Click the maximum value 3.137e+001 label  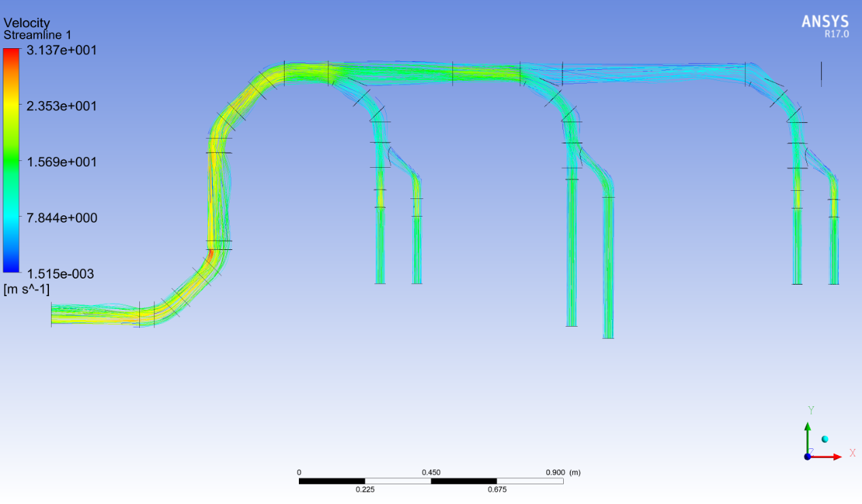click(x=60, y=50)
